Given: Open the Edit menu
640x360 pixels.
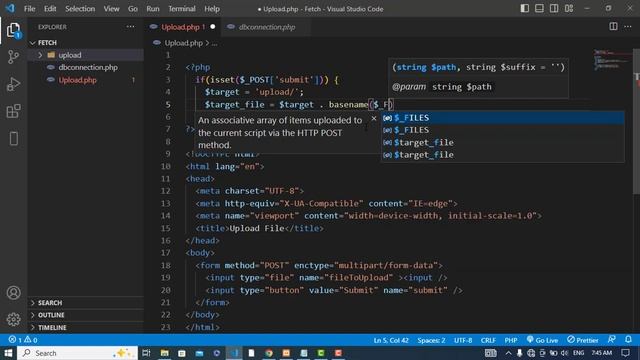Looking at the screenshot, I should click(50, 9).
